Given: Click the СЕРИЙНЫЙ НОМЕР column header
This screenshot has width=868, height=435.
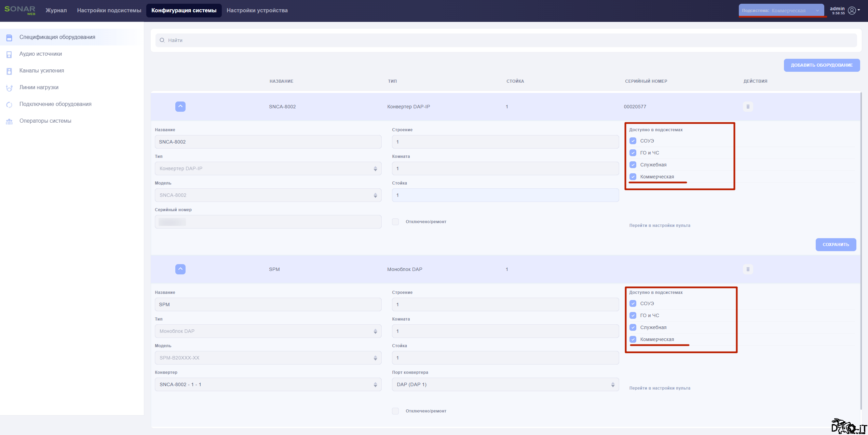Looking at the screenshot, I should pyautogui.click(x=646, y=81).
